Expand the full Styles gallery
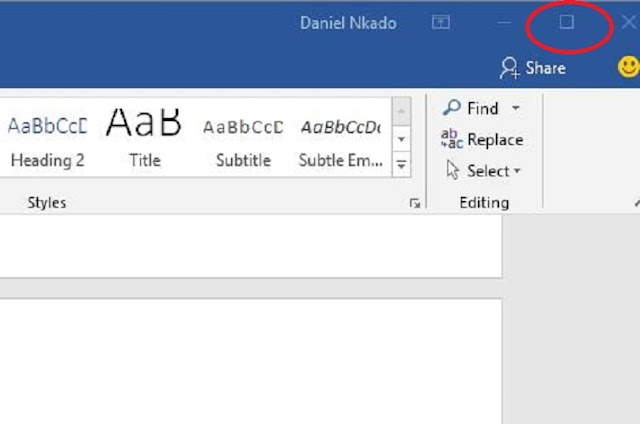The width and height of the screenshot is (640, 424). click(401, 164)
